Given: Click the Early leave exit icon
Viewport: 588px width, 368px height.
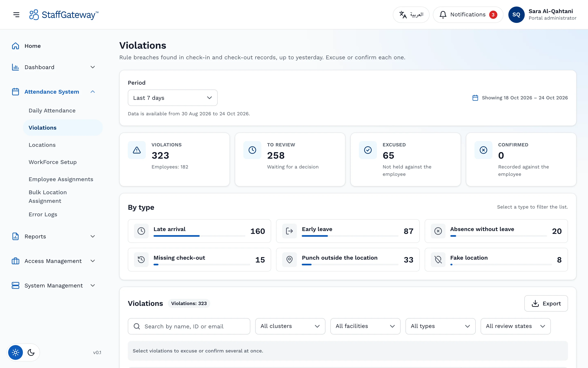Looking at the screenshot, I should (x=290, y=231).
